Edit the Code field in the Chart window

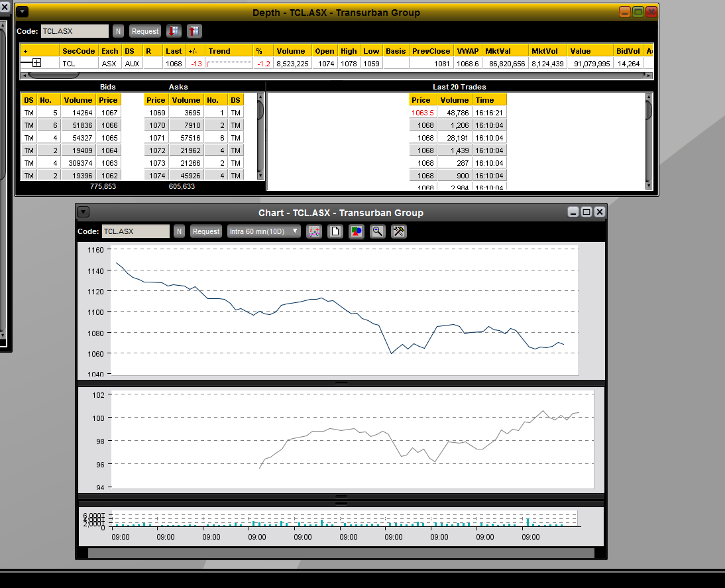135,231
